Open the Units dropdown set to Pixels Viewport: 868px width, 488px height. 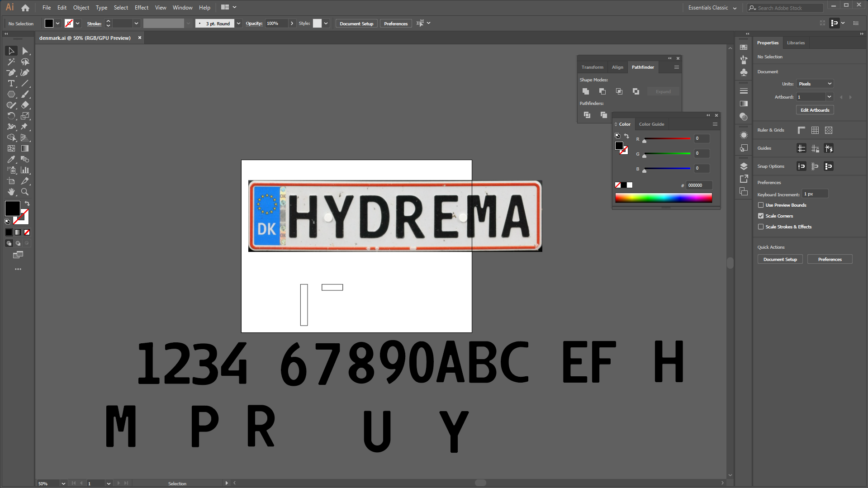pyautogui.click(x=815, y=84)
